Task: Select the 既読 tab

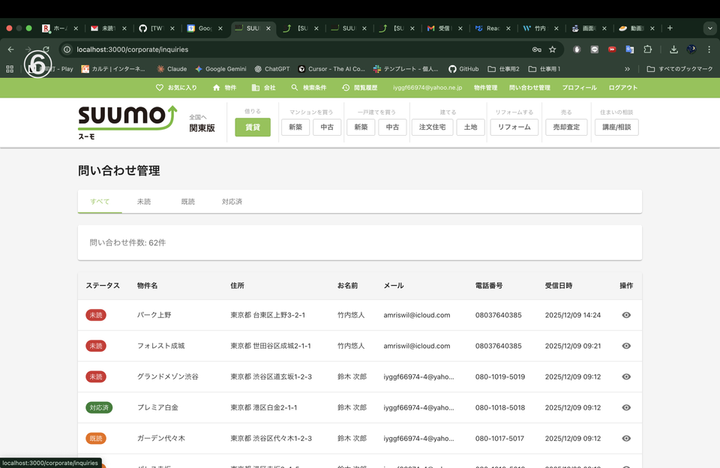Action: pos(188,202)
